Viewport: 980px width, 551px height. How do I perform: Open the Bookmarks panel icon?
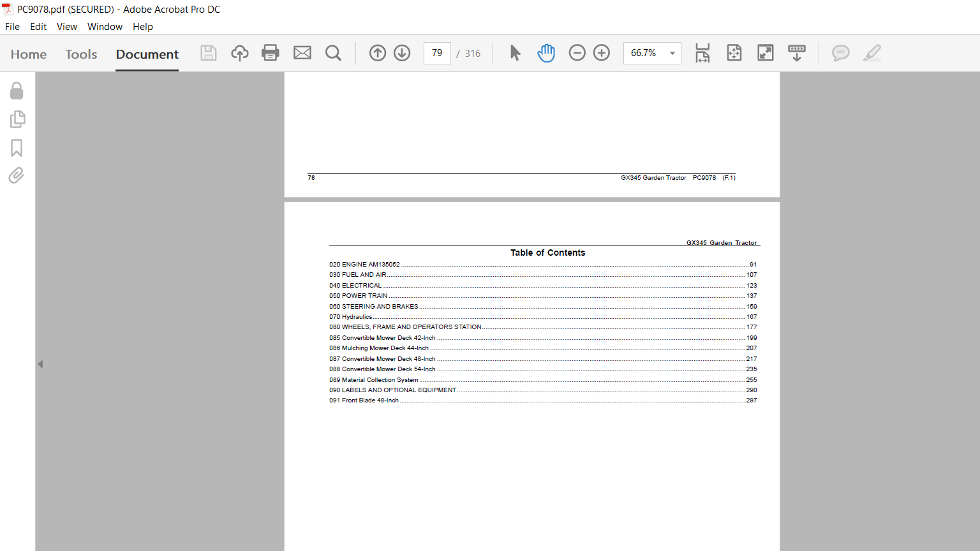tap(17, 148)
